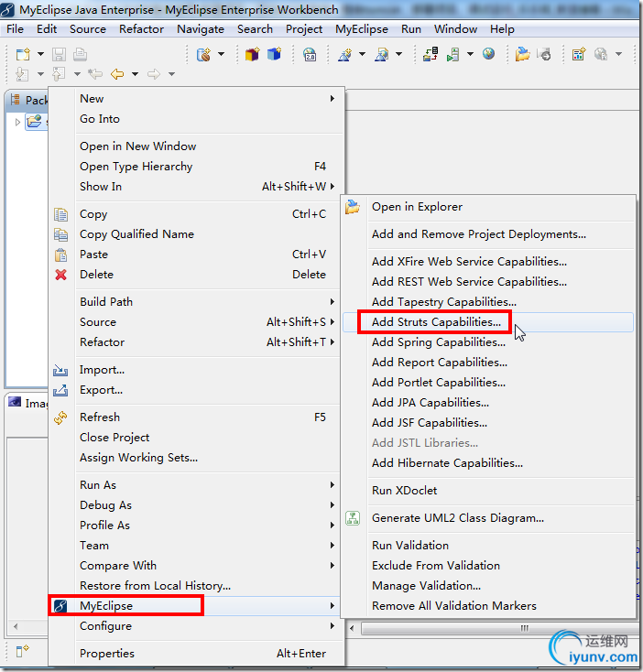Image resolution: width=643 pixels, height=672 pixels.
Task: Open the Project menu
Action: pos(304,29)
